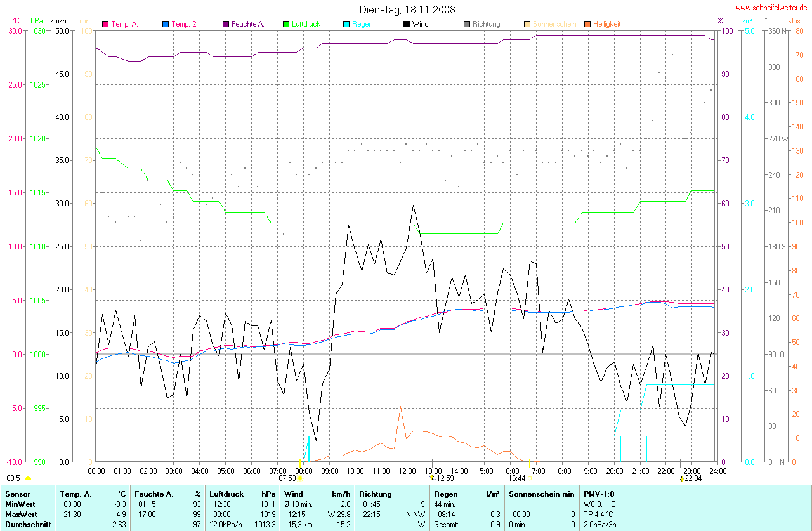Click the Richtung column header in table
The width and height of the screenshot is (812, 531).
click(375, 494)
